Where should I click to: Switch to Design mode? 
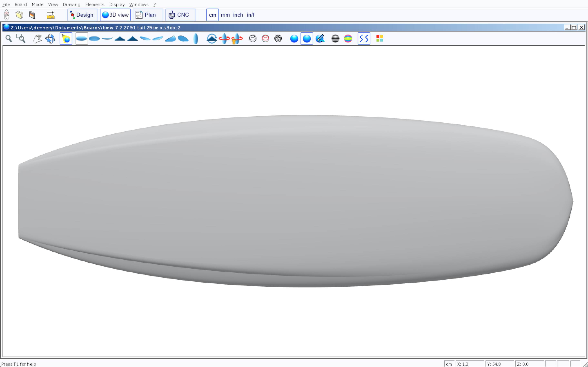(x=82, y=15)
